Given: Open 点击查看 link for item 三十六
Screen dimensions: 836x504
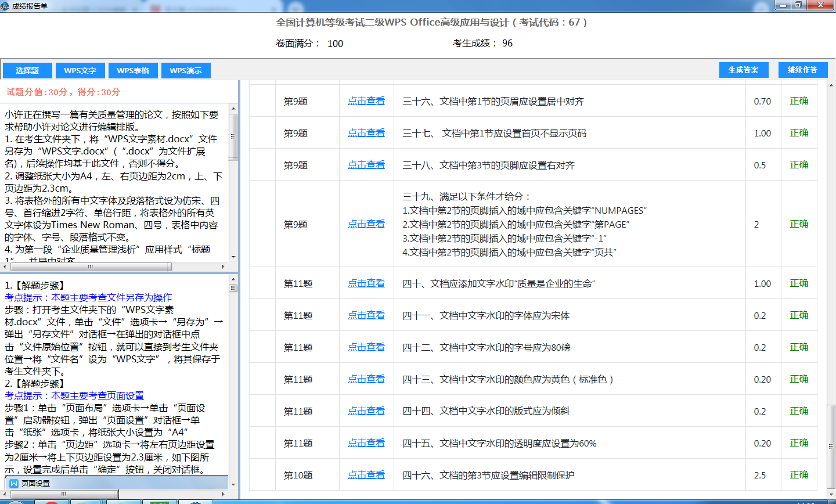Looking at the screenshot, I should 366,101.
